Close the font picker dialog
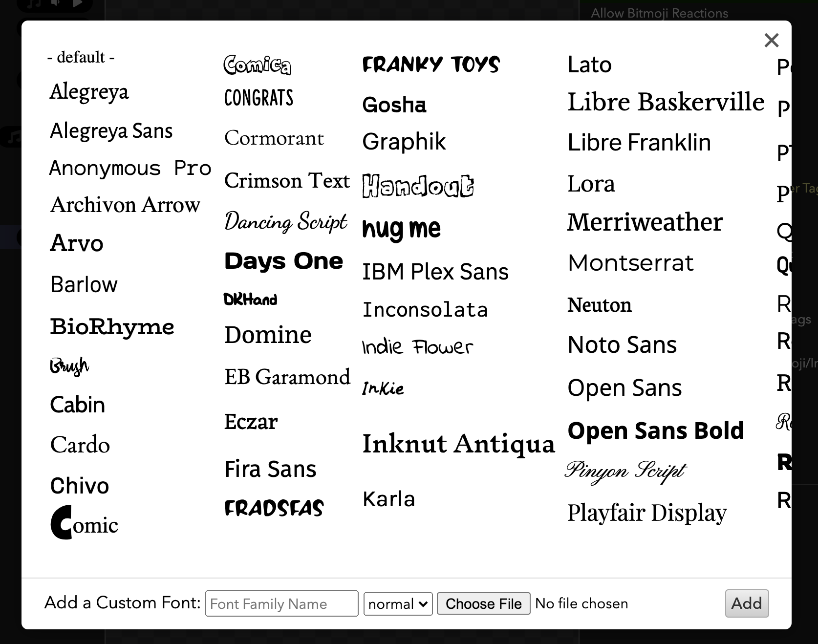 click(771, 40)
